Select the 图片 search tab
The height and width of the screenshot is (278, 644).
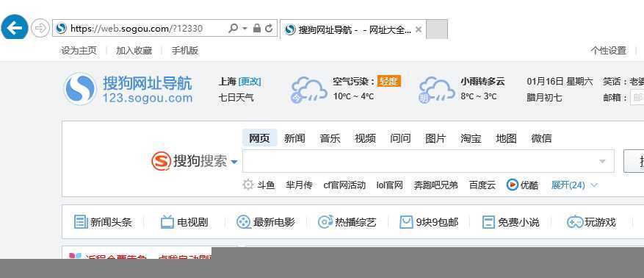point(435,138)
